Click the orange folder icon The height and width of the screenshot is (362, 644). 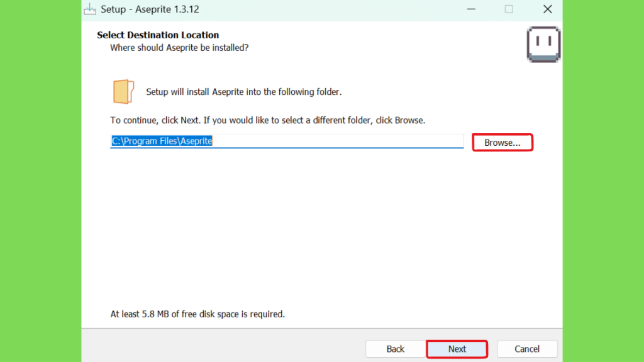123,92
